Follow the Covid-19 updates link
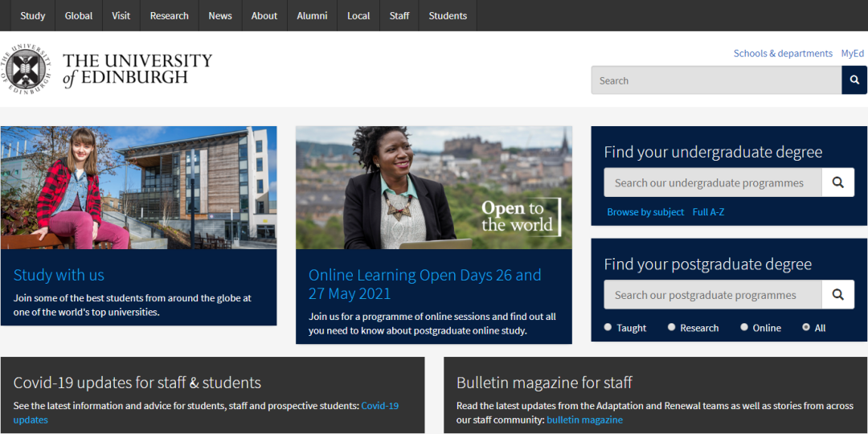 206,412
